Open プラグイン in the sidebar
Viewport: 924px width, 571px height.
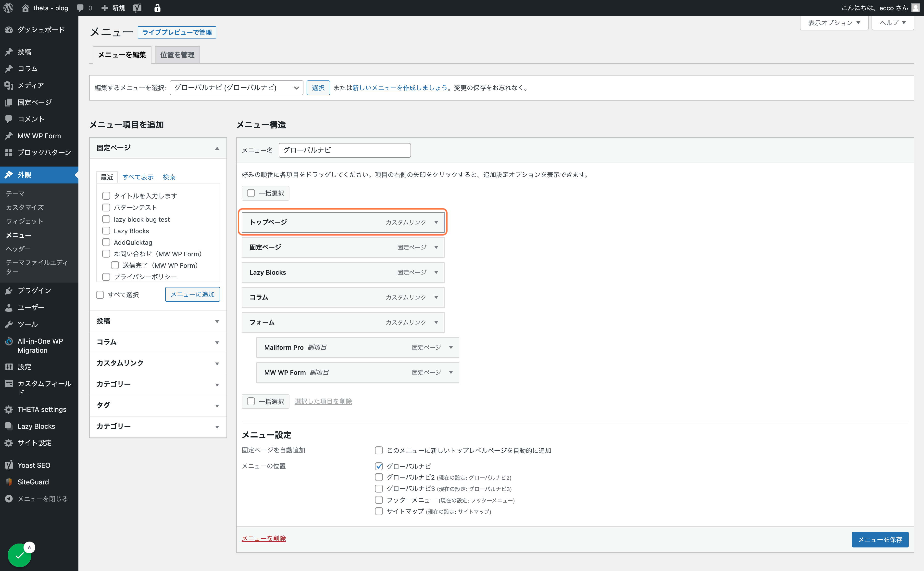pos(39,290)
